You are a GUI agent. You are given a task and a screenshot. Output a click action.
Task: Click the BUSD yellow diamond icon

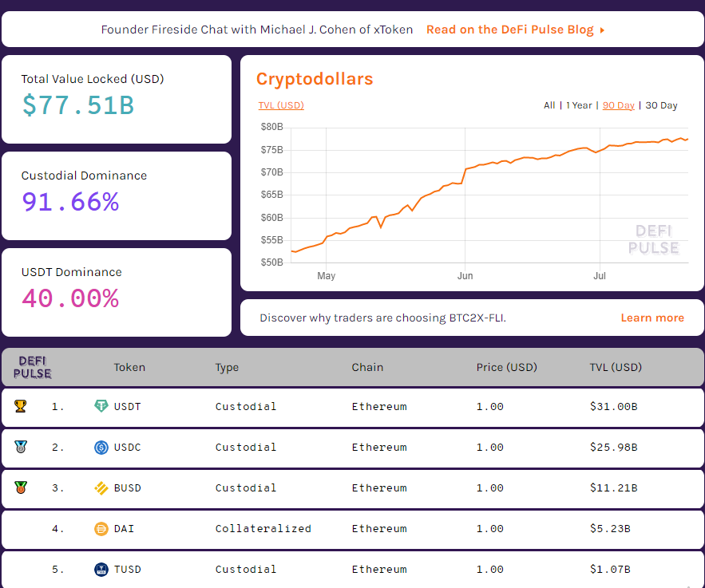tap(101, 487)
